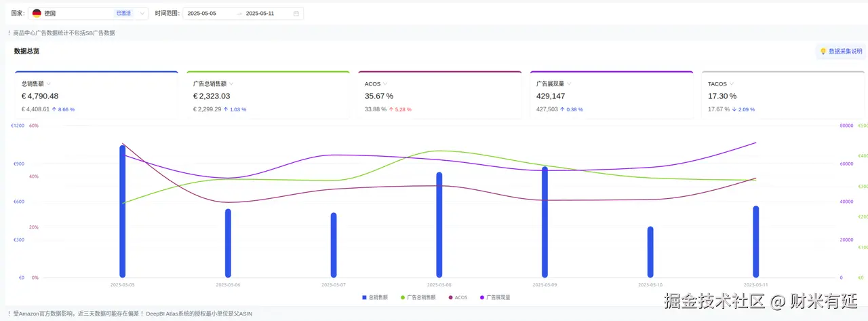Toggle 总销售额 legend series visibility
This screenshot has height=321, width=868.
pos(375,297)
